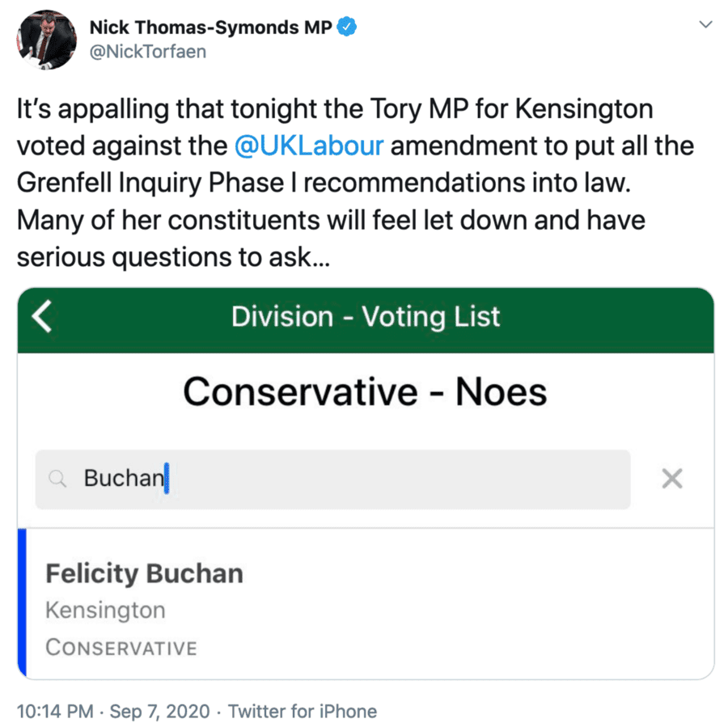This screenshot has width=728, height=727.
Task: Open the @UKLabour mention link
Action: tap(308, 146)
